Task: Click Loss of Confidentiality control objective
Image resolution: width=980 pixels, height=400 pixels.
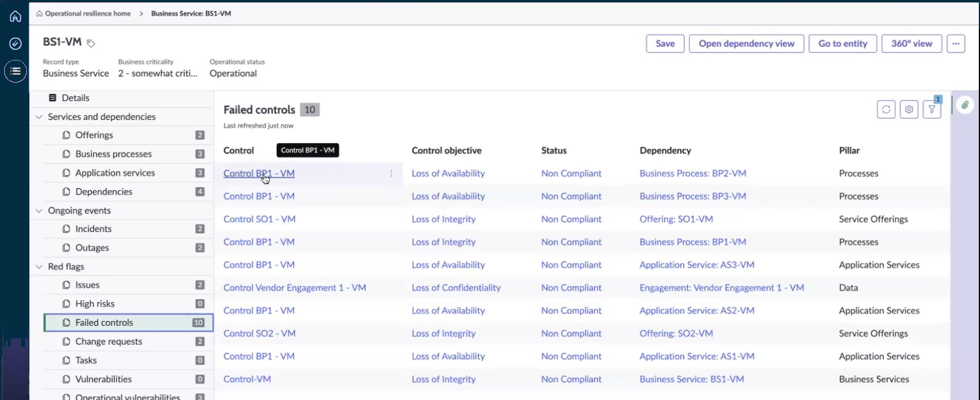Action: click(456, 287)
